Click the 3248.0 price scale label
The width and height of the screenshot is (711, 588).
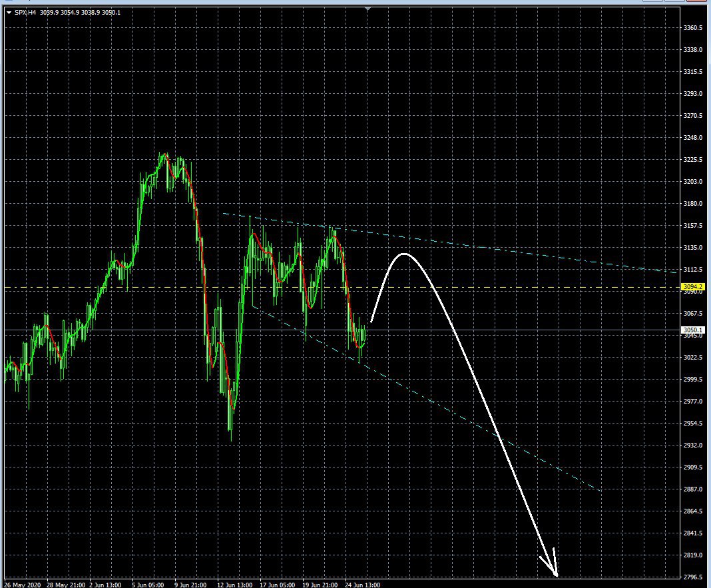pyautogui.click(x=693, y=137)
